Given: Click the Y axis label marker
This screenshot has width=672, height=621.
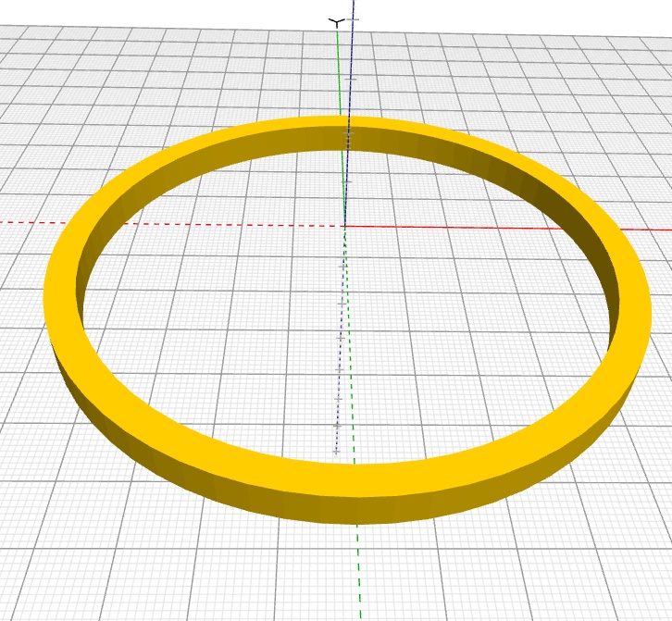Looking at the screenshot, I should click(x=337, y=22).
